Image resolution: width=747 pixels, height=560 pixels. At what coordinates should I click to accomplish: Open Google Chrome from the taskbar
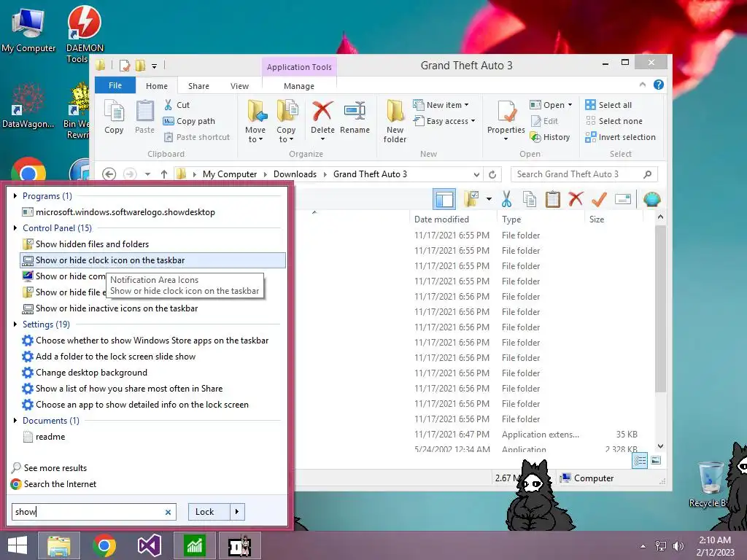point(104,545)
